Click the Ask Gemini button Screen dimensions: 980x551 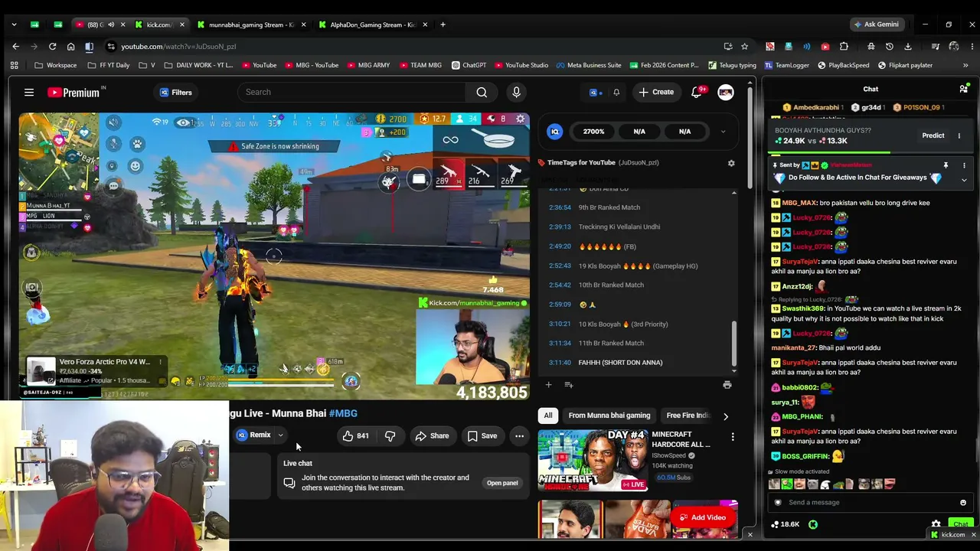point(876,24)
